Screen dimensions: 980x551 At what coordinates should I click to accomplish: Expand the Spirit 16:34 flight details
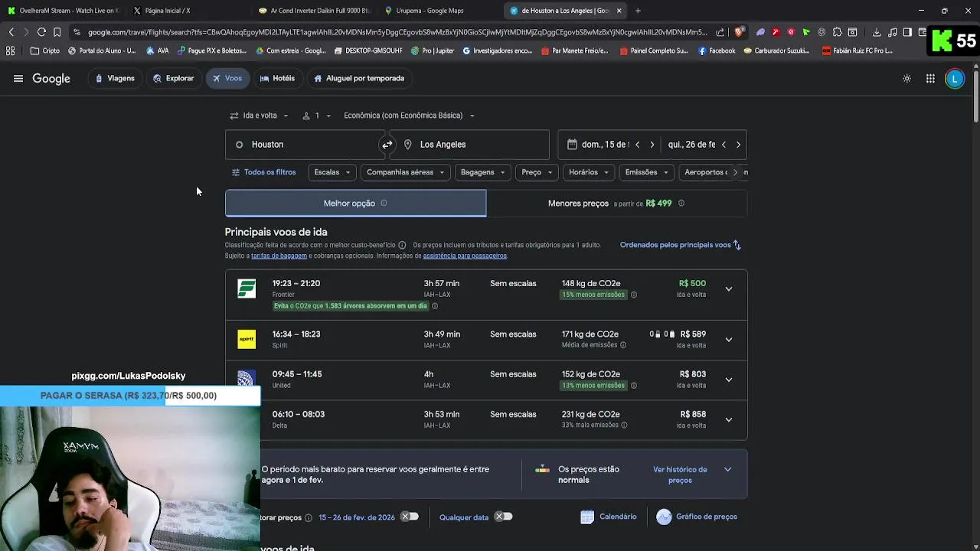click(x=729, y=340)
